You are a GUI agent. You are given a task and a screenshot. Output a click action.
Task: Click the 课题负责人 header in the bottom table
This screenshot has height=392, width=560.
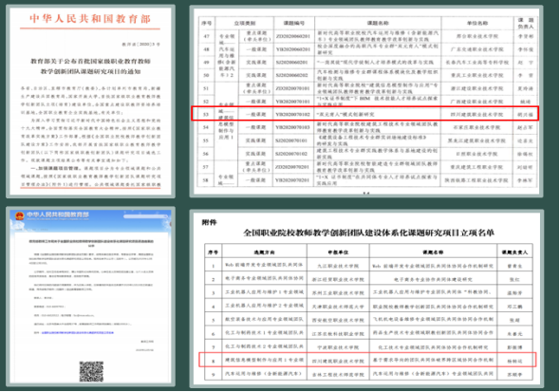tap(514, 252)
